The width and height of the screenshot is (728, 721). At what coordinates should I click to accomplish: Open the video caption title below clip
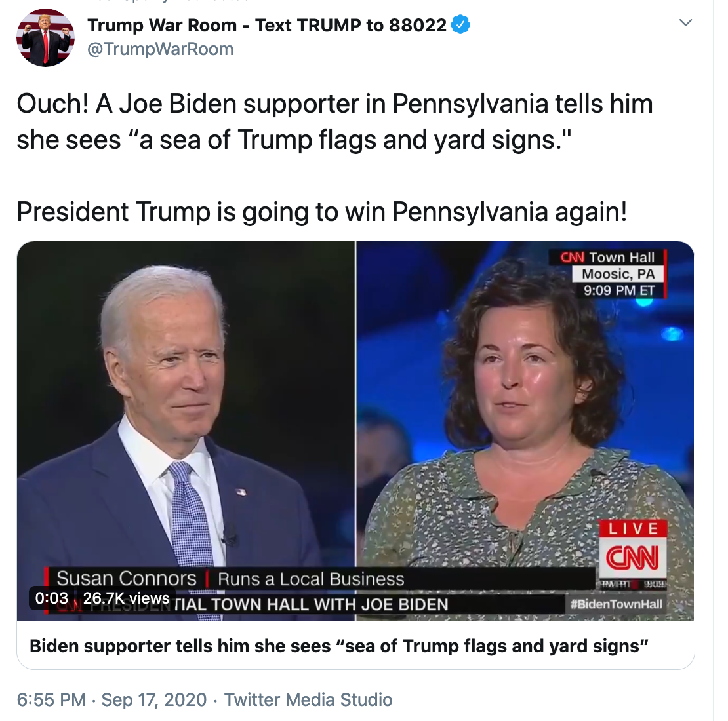(339, 646)
